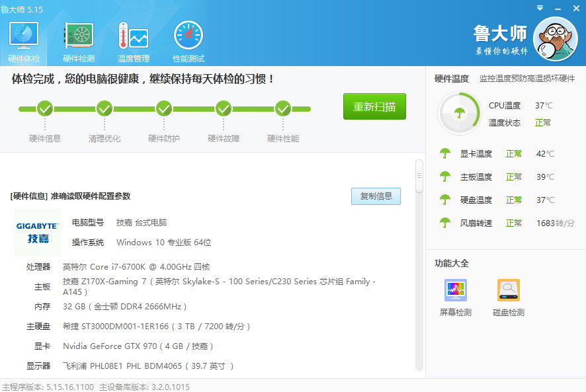Click the motherboard temperature 39℃
586x392 pixels.
tap(545, 176)
